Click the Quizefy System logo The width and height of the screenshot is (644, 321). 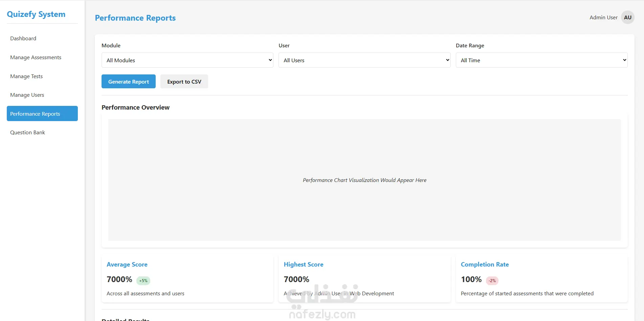pyautogui.click(x=36, y=14)
